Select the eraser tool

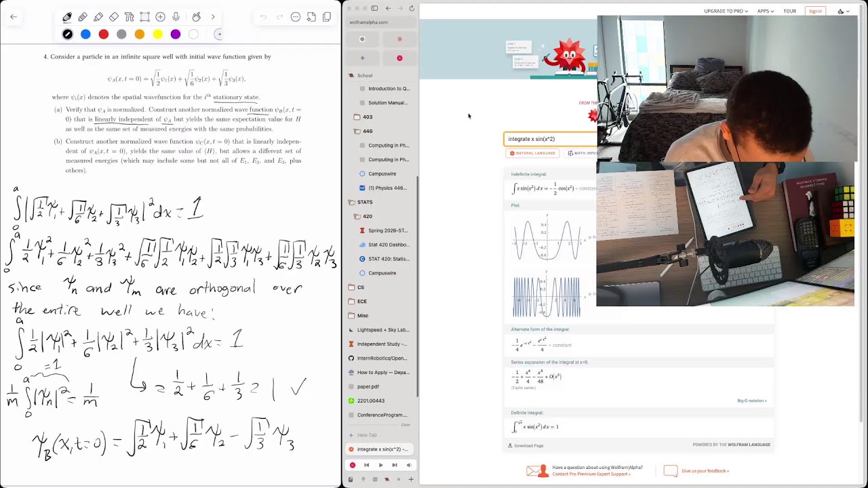click(114, 17)
